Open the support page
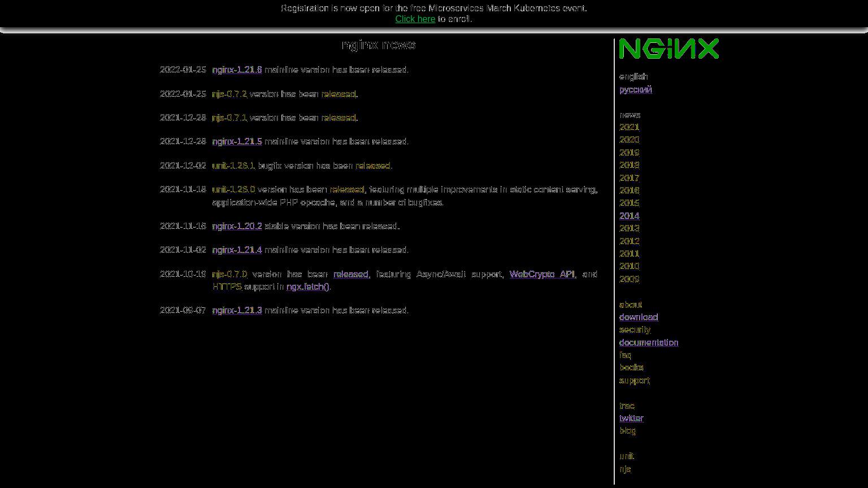The height and width of the screenshot is (488, 868). [635, 381]
